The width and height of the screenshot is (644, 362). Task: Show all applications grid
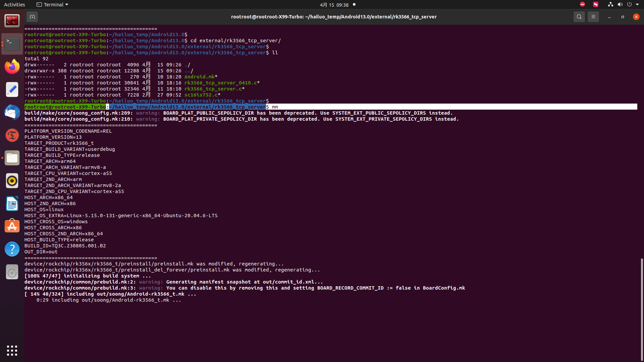[12, 351]
